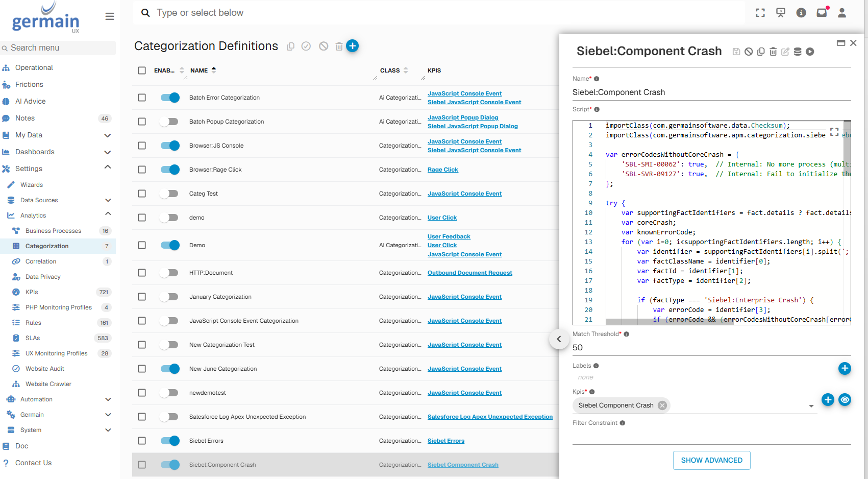Click the enable checkmark icon beside Categorization Definitions
This screenshot has height=479, width=868.
tap(306, 46)
